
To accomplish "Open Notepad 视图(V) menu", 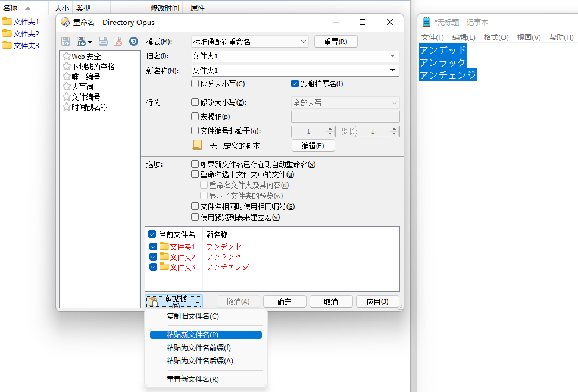I will 529,37.
